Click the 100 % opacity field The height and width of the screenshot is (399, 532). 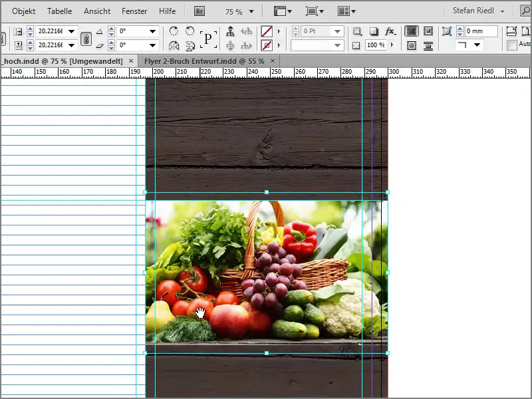376,45
